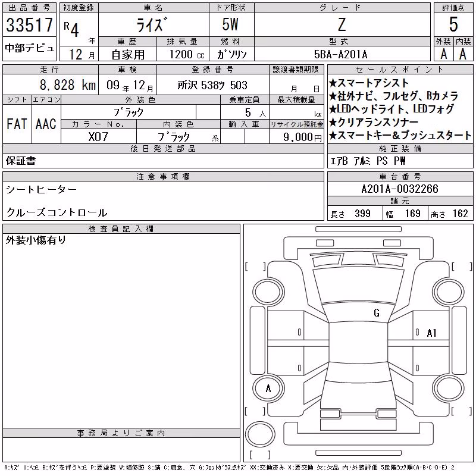
Task: Select the 検査員記入欄 header
Action: tap(121, 229)
